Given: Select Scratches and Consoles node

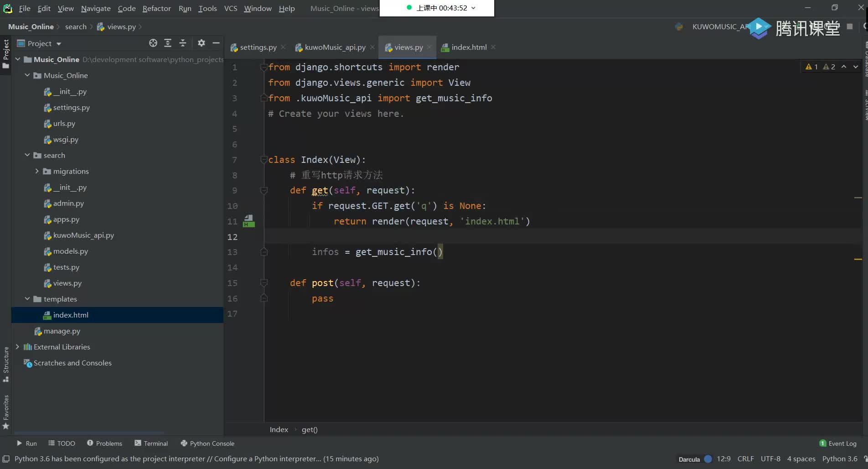Looking at the screenshot, I should click(72, 363).
